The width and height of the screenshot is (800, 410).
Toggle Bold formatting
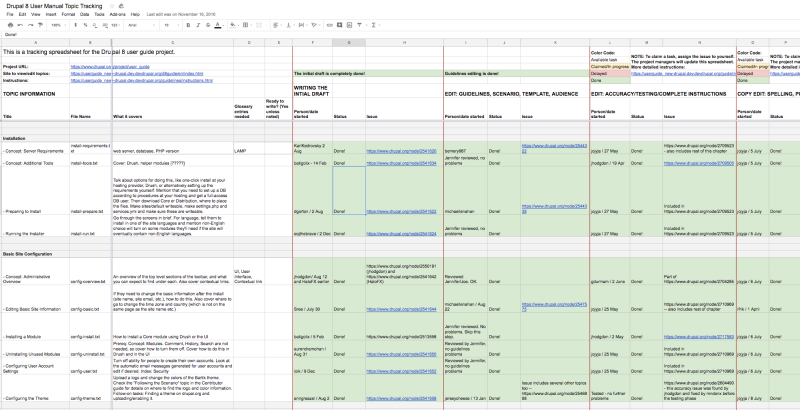click(188, 25)
